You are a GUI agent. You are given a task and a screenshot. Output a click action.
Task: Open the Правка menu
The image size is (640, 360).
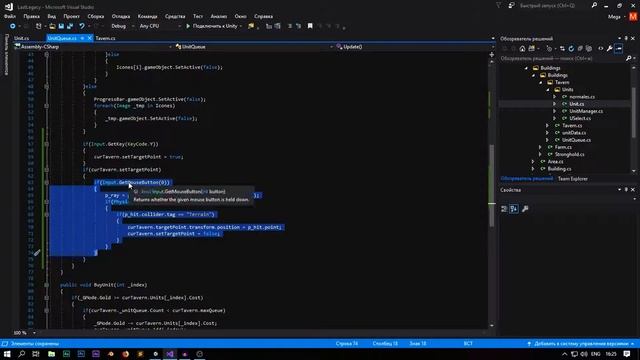[x=31, y=16]
